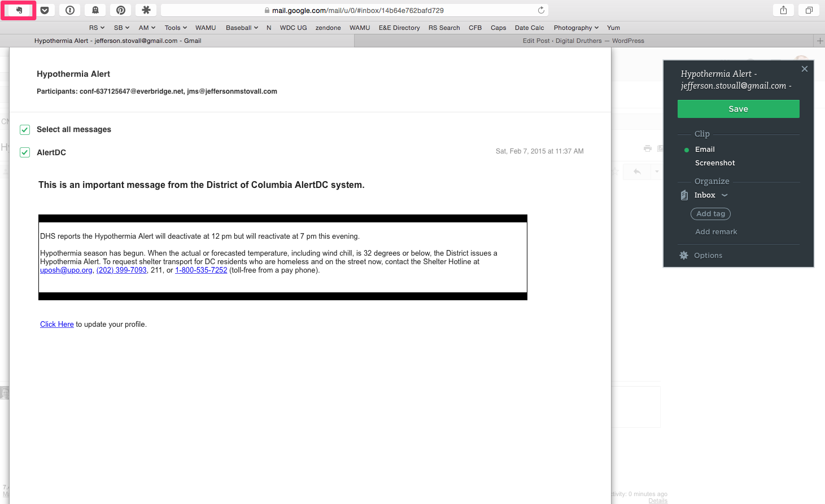825x504 pixels.
Task: Show all tabs overview
Action: tap(809, 10)
